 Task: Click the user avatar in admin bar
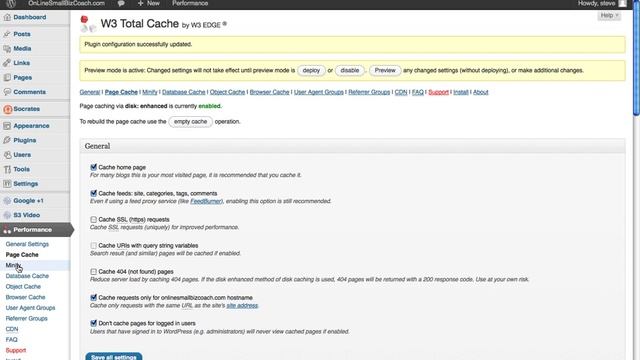click(622, 3)
